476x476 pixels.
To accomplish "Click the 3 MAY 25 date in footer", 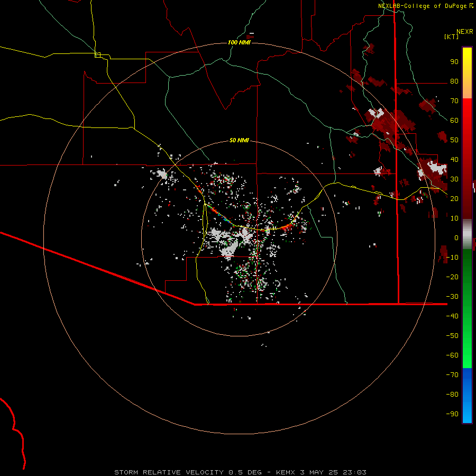I will coord(319,472).
